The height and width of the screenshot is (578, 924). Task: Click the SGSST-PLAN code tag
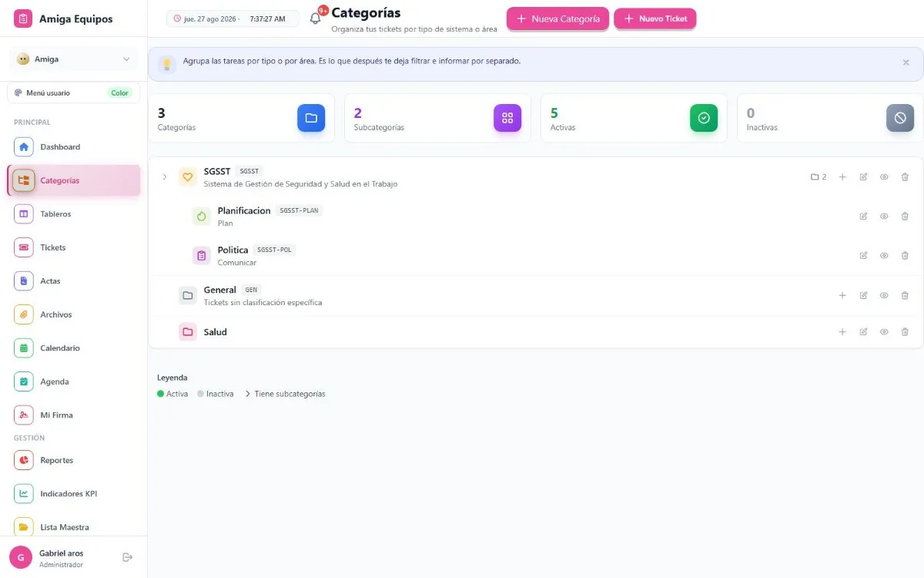point(300,210)
